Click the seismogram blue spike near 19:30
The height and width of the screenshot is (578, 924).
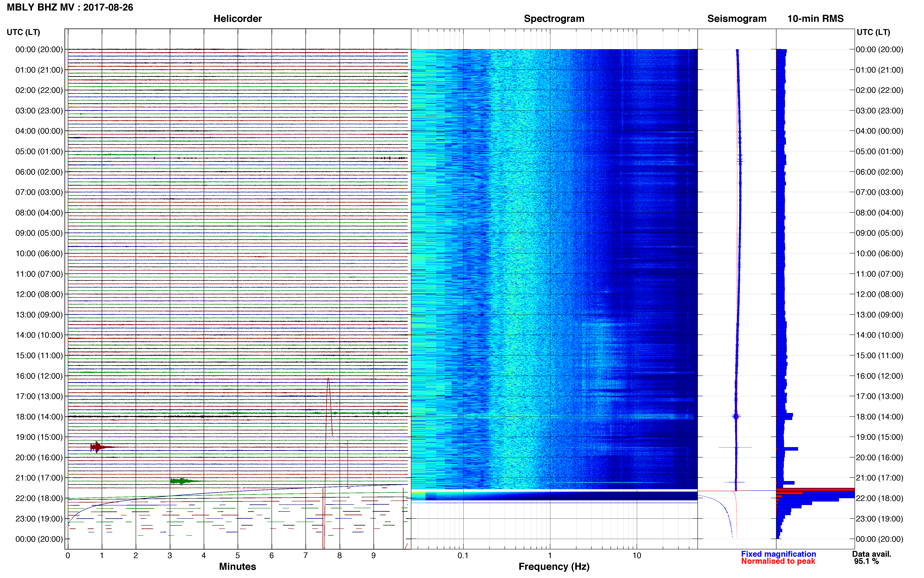point(735,447)
